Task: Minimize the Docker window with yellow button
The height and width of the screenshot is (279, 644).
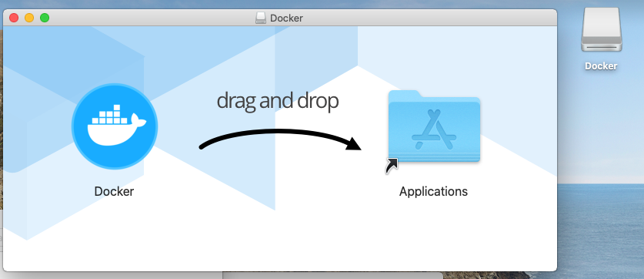Action: pos(29,18)
